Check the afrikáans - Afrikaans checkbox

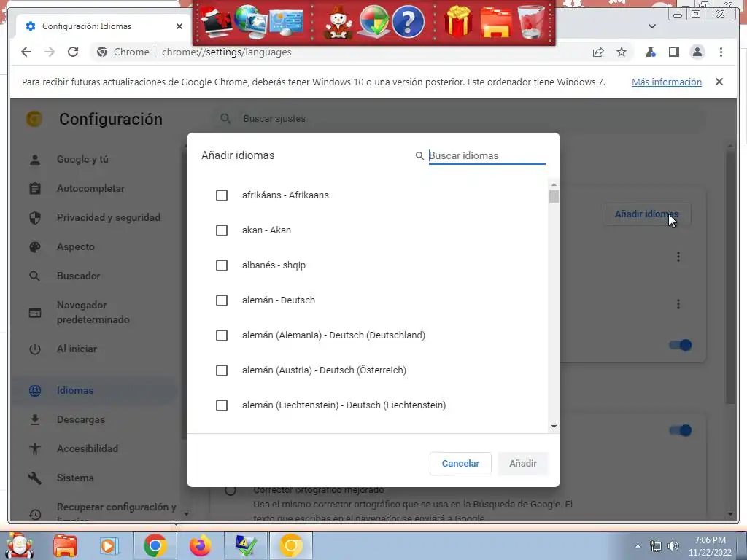click(x=222, y=195)
